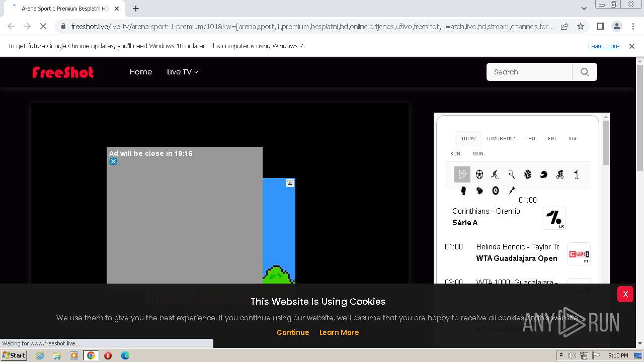The height and width of the screenshot is (362, 644).
Task: Open the tab search dropdown arrow
Action: point(584,9)
